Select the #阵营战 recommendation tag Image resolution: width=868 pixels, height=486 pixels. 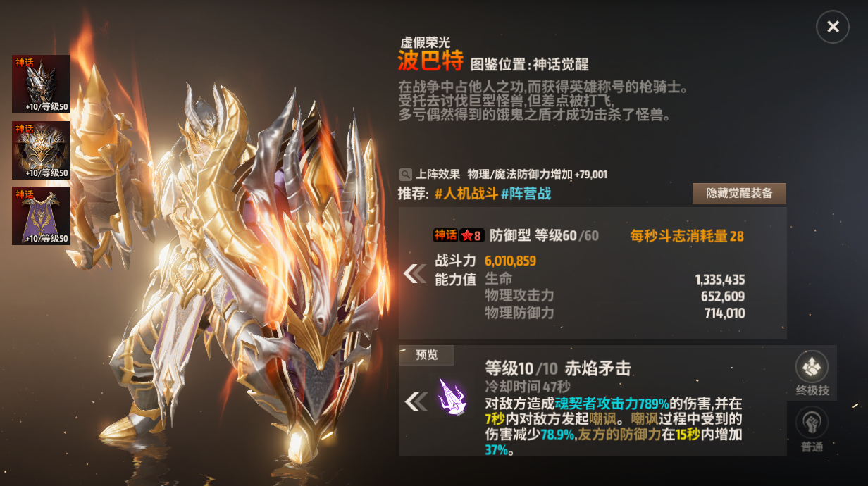526,194
